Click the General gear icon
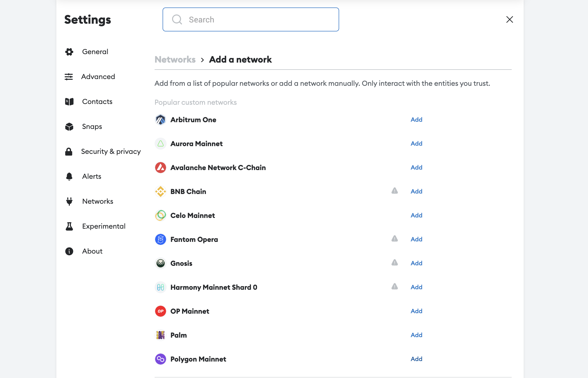Screen dimensions: 588x378 pyautogui.click(x=69, y=52)
